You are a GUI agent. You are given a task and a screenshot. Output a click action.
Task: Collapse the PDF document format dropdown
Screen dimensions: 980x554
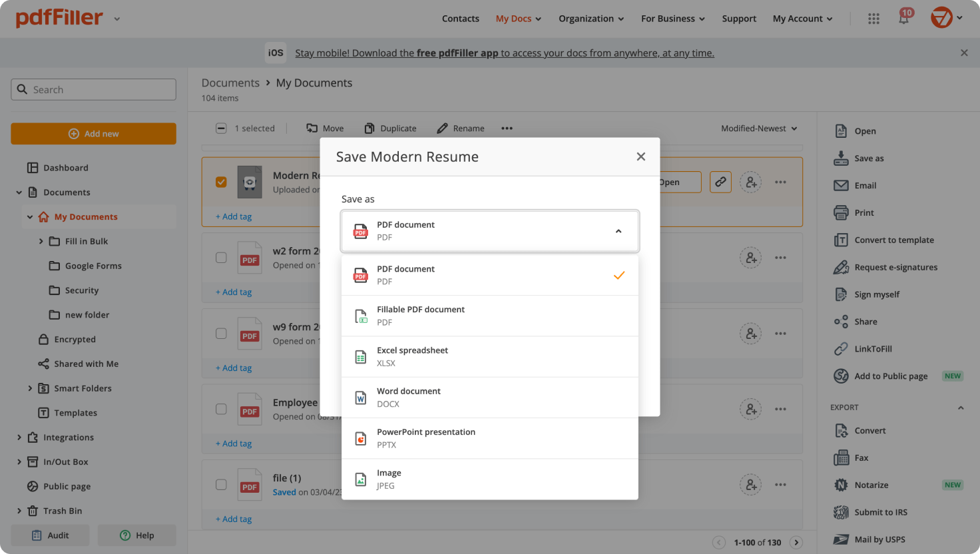pyautogui.click(x=619, y=230)
